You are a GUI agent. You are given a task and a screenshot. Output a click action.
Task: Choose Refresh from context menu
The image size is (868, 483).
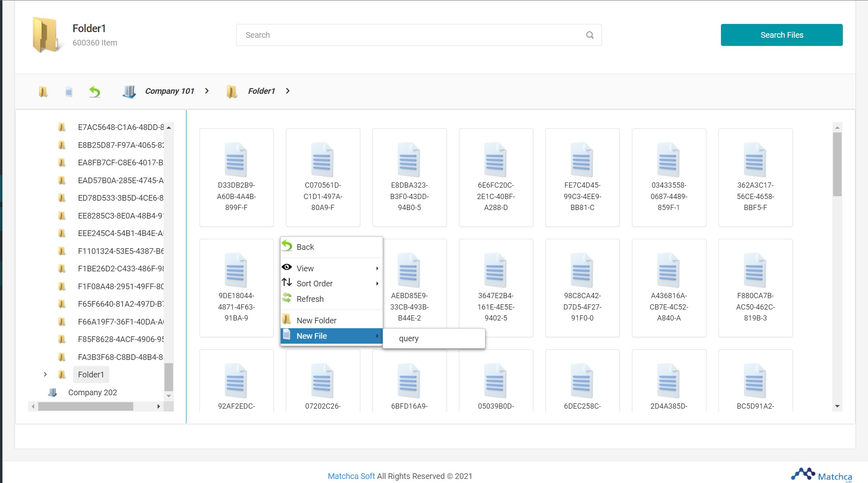pyautogui.click(x=310, y=299)
